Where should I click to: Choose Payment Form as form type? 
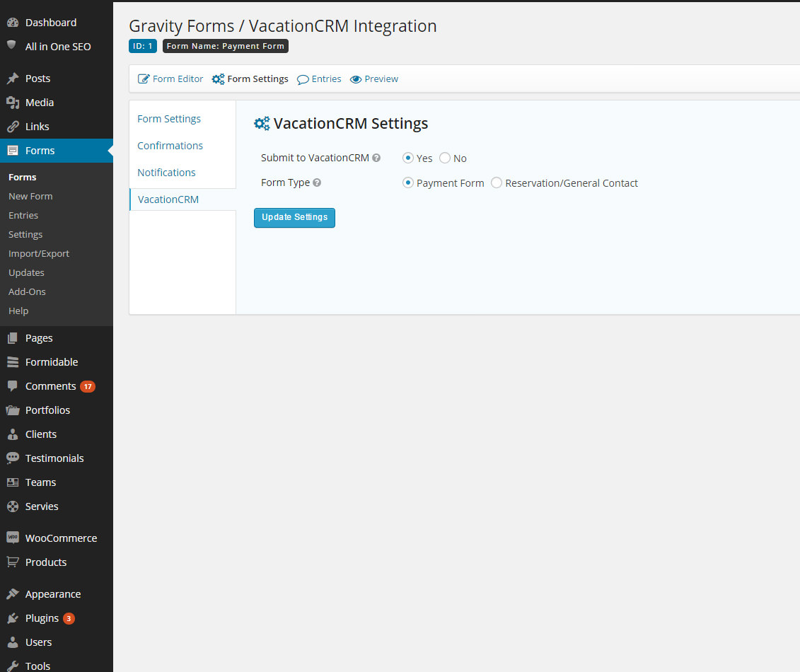(x=407, y=183)
